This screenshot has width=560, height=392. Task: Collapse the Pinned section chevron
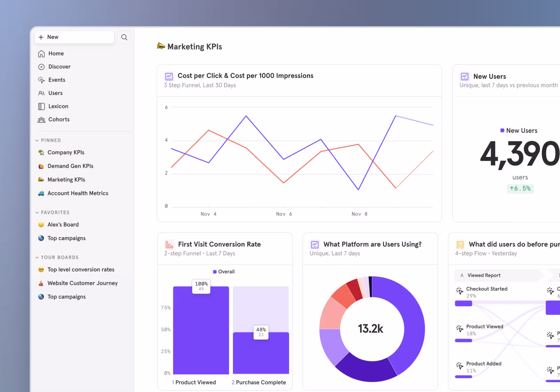tap(37, 140)
